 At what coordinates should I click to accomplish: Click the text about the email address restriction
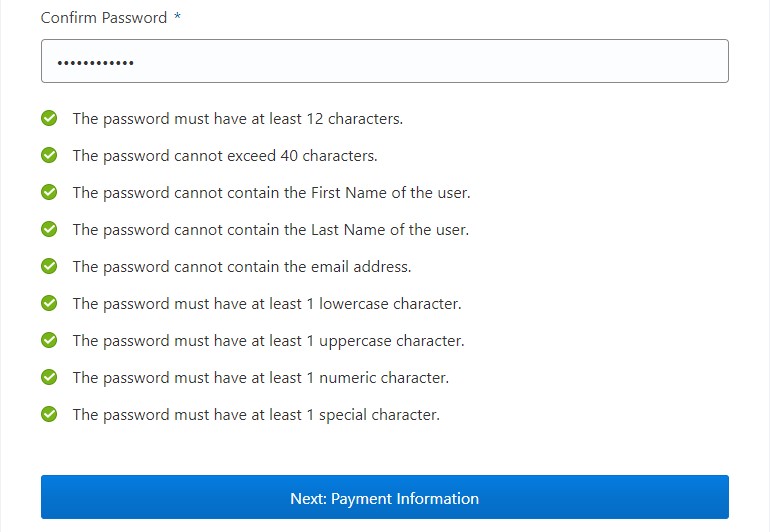pos(241,267)
